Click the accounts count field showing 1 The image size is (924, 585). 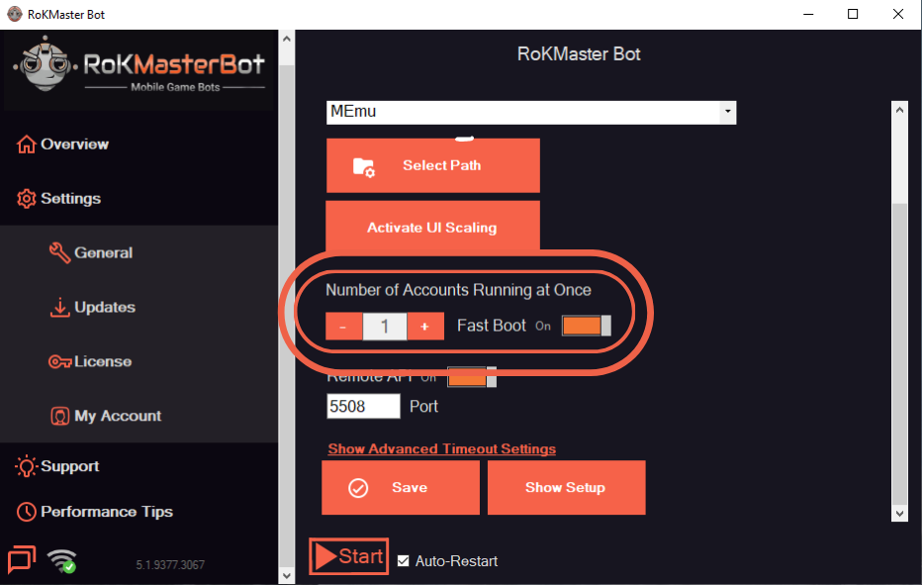coord(385,326)
